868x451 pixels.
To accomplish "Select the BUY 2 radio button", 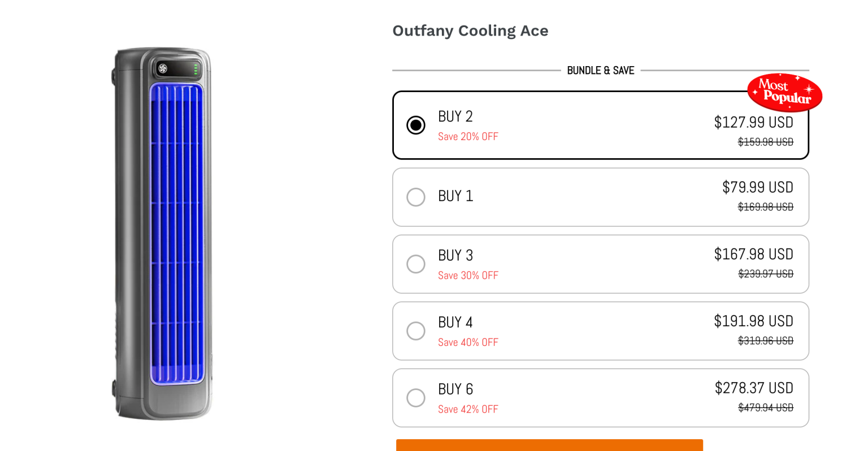I will (416, 125).
